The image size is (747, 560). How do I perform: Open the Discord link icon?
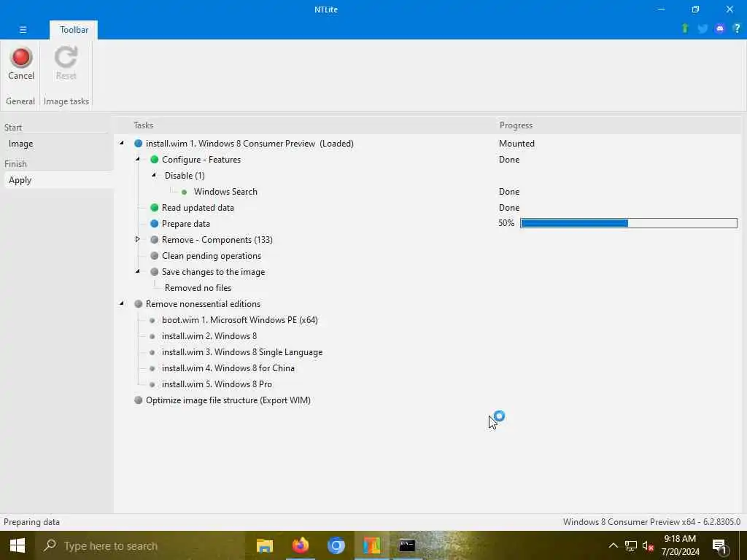coord(719,28)
